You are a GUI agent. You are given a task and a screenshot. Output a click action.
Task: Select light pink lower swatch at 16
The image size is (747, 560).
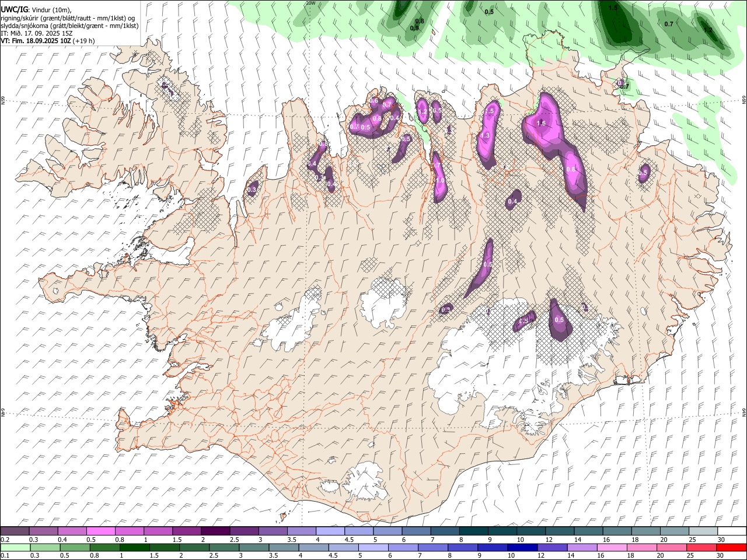click(x=611, y=547)
